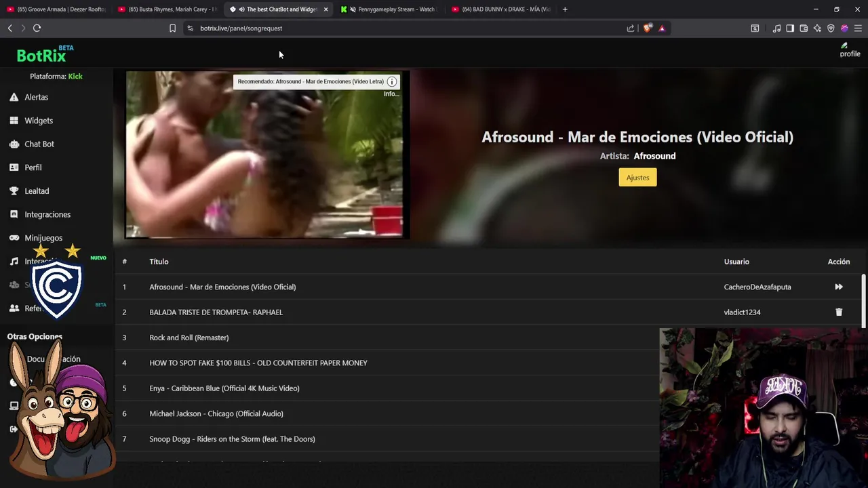Open the Brave Shields lion icon
The width and height of the screenshot is (868, 488).
pyautogui.click(x=648, y=28)
